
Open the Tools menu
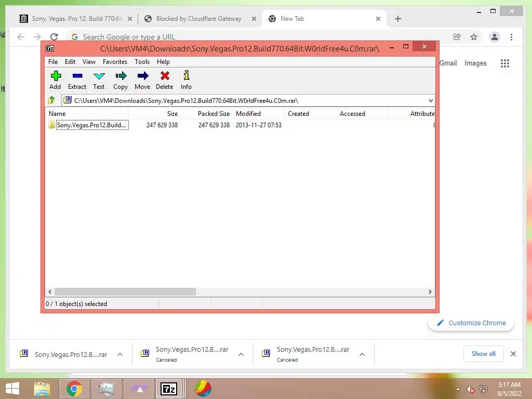point(142,62)
